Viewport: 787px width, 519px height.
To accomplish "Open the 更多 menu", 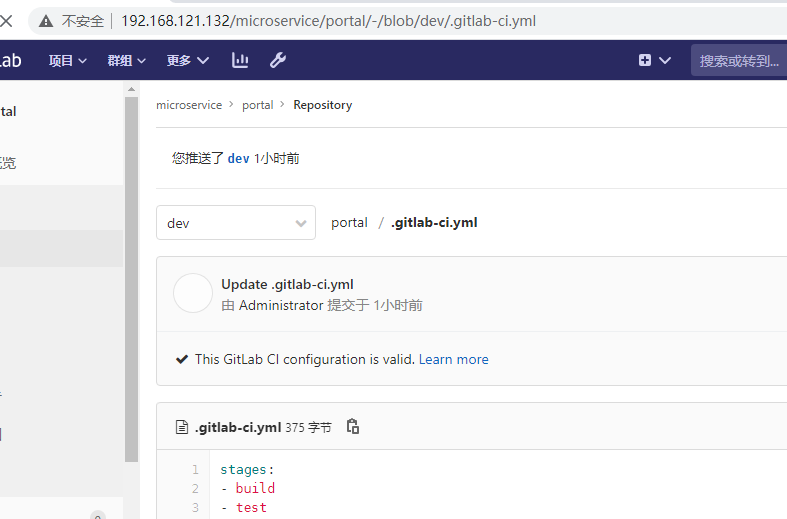I will point(188,61).
